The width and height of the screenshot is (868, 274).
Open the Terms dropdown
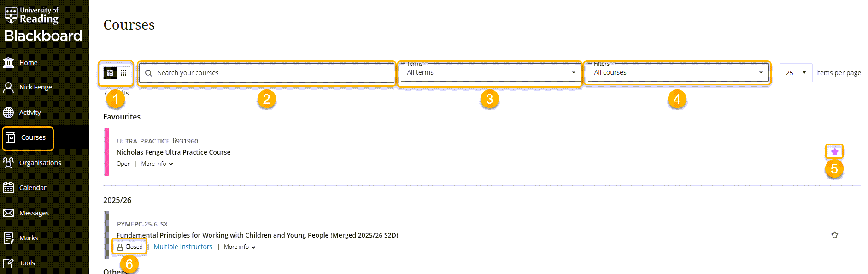coord(490,73)
